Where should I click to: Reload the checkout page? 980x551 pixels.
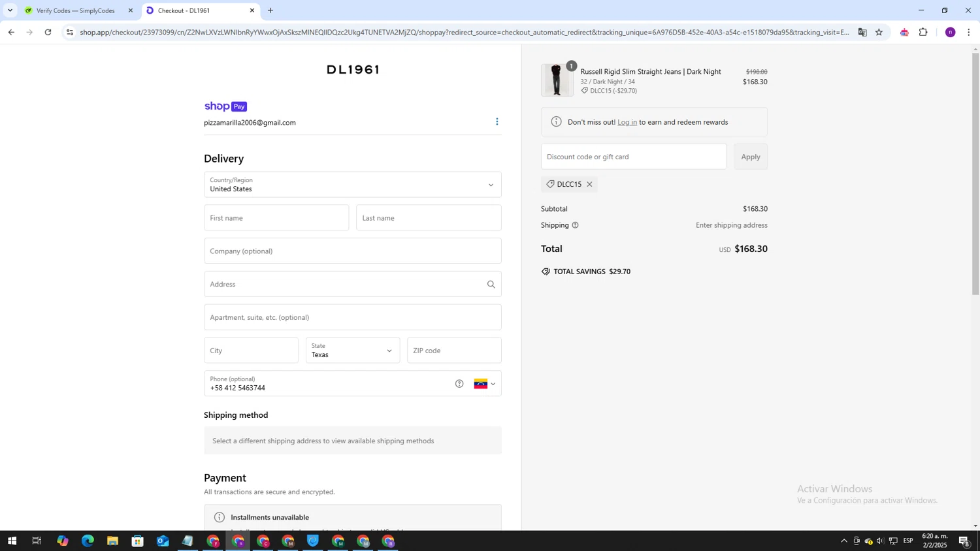coord(48,32)
